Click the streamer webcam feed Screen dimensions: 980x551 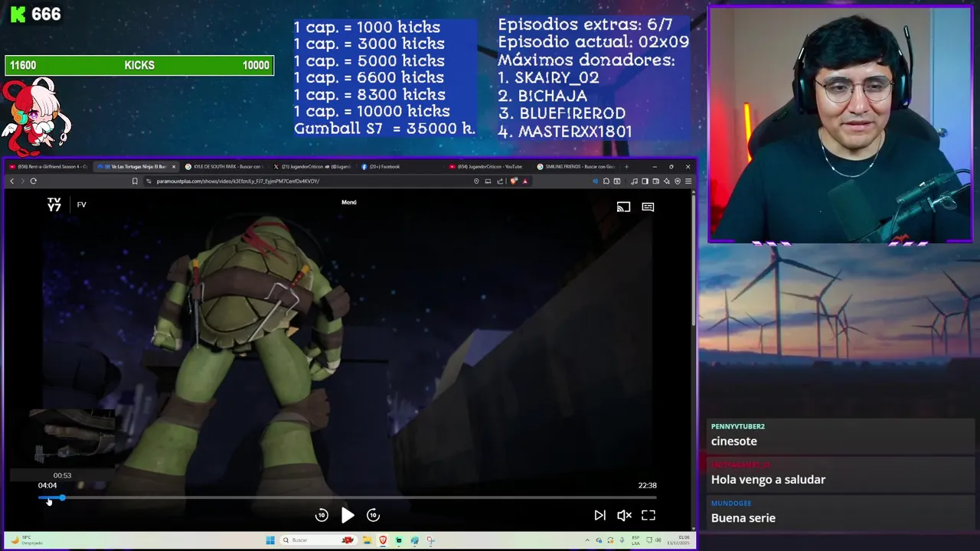click(x=840, y=125)
